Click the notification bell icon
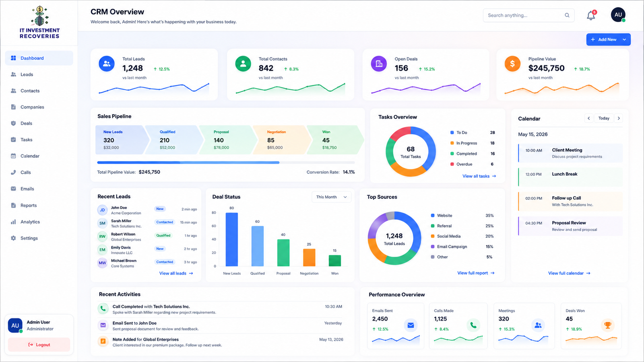Image resolution: width=644 pixels, height=362 pixels. (x=591, y=16)
